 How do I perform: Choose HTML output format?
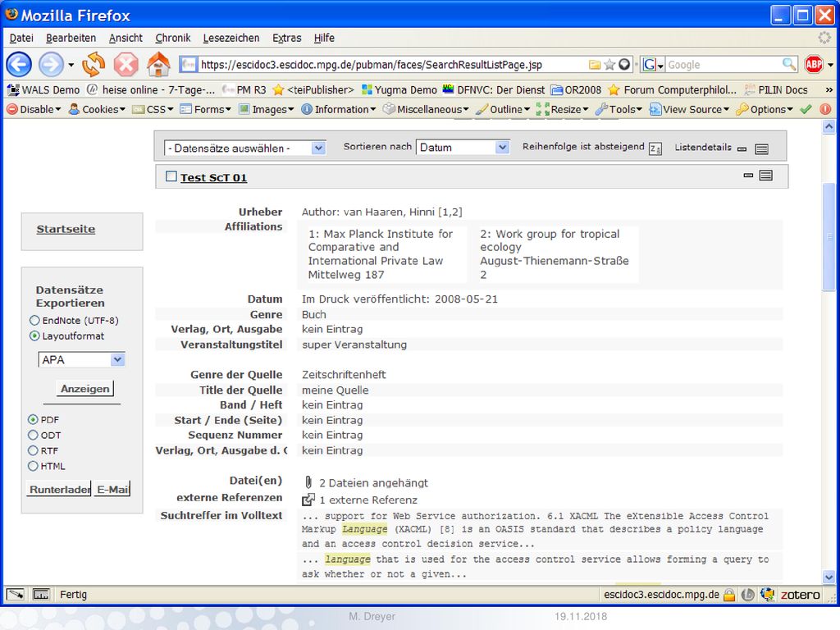33,466
